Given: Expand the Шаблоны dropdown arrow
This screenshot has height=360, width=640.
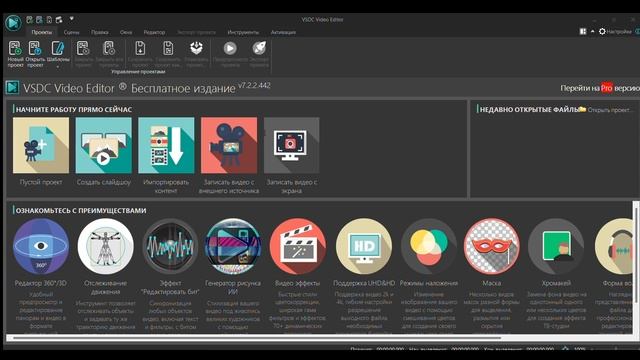Looking at the screenshot, I should (x=58, y=66).
